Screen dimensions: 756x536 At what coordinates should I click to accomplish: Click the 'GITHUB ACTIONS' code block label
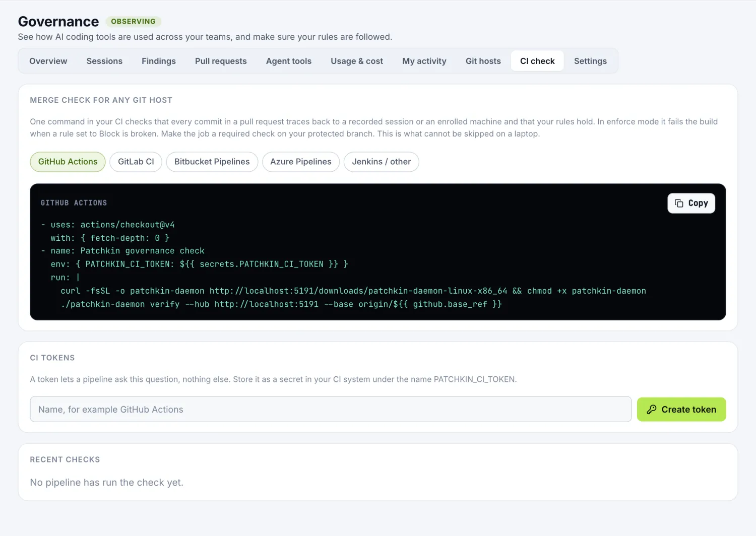click(x=74, y=203)
